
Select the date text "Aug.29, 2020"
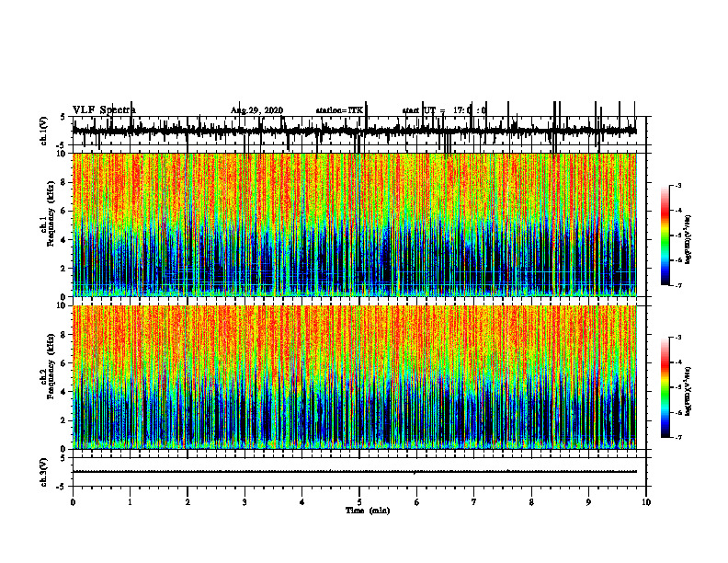click(x=256, y=110)
